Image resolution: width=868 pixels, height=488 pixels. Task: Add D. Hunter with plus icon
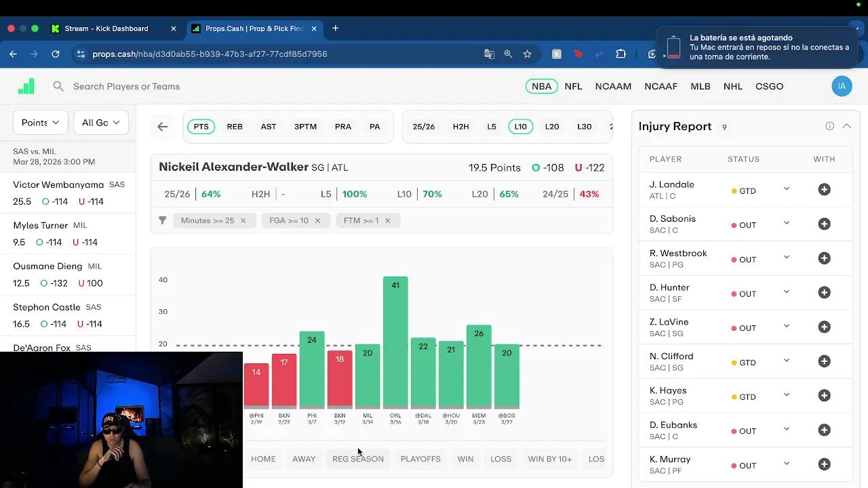(824, 293)
